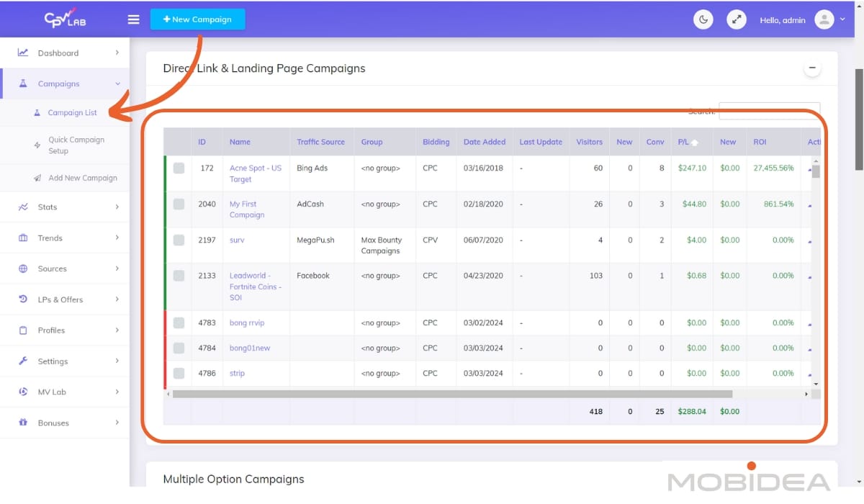Sort by the P/L column arrow icon

click(695, 143)
